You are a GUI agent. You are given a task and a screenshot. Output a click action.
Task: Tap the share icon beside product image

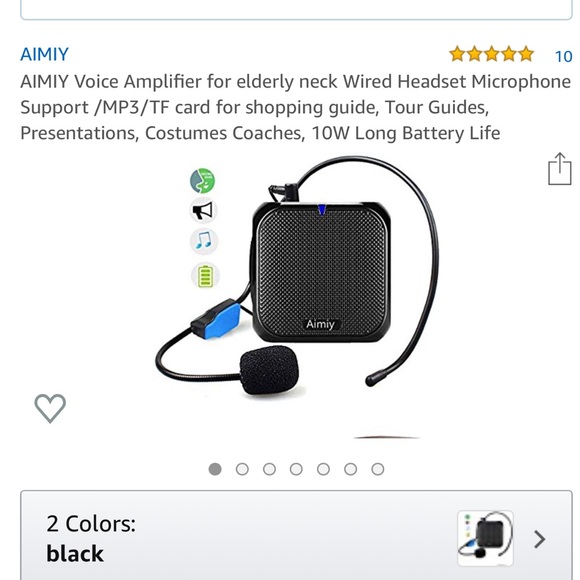tap(559, 169)
